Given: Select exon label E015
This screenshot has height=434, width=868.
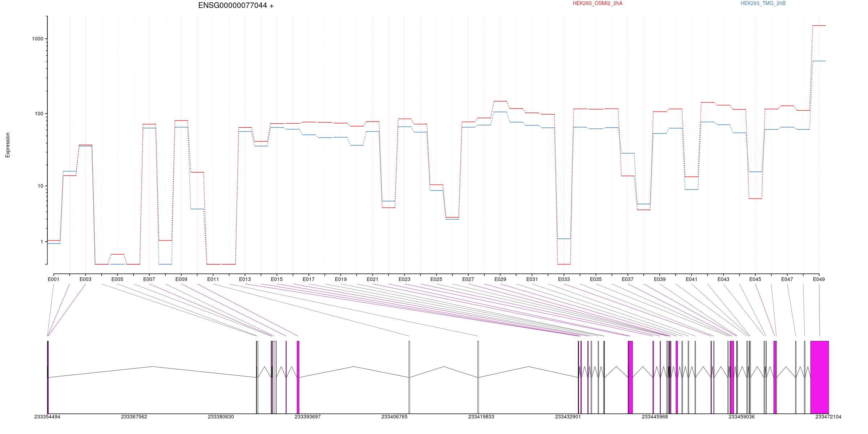Looking at the screenshot, I should click(x=277, y=279).
